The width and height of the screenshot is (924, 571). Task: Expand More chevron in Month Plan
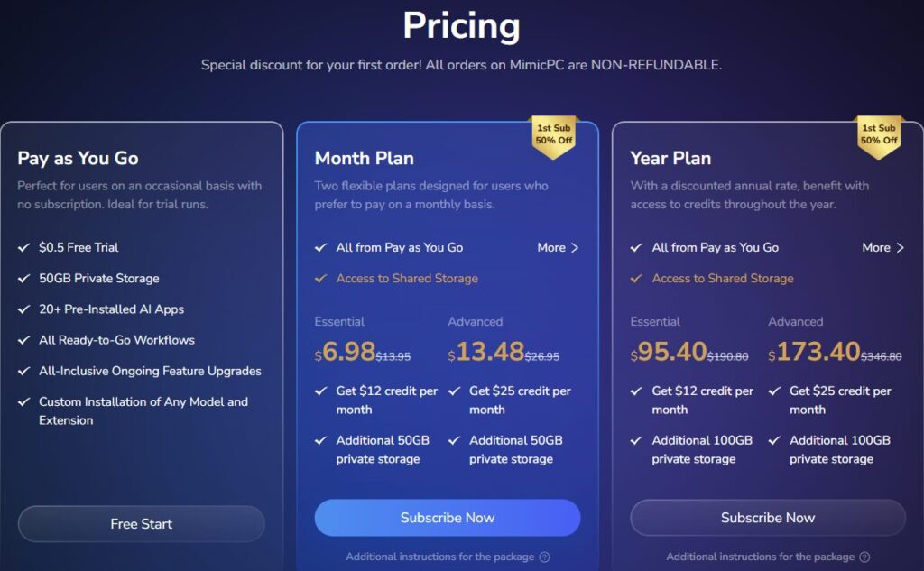(x=575, y=247)
